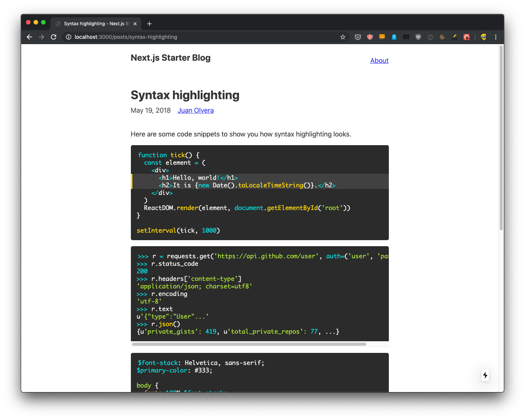Click the lightning bolt overlay button
Screen dimensions: 525x420
pyautogui.click(x=485, y=375)
